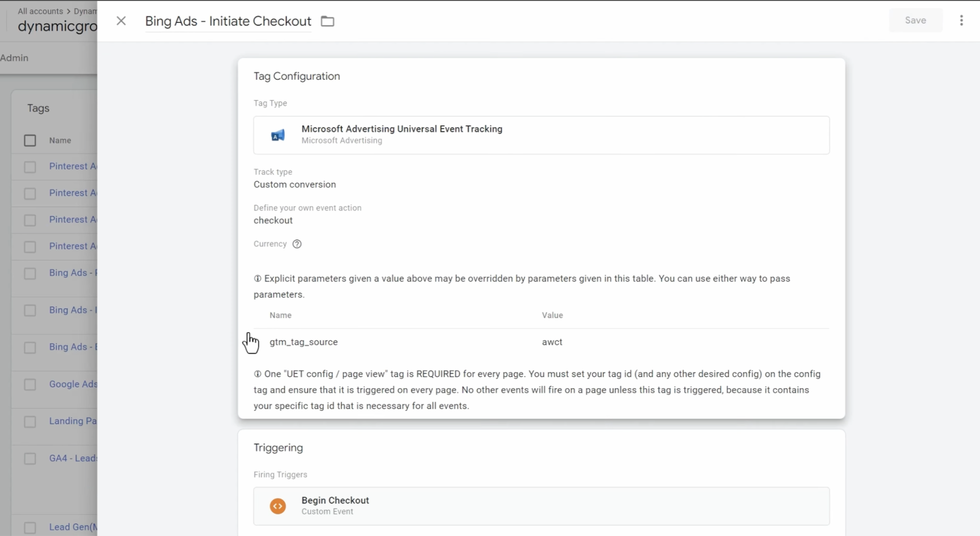Image resolution: width=980 pixels, height=536 pixels.
Task: Check the GA4 - Lead tag checkbox
Action: pyautogui.click(x=30, y=459)
